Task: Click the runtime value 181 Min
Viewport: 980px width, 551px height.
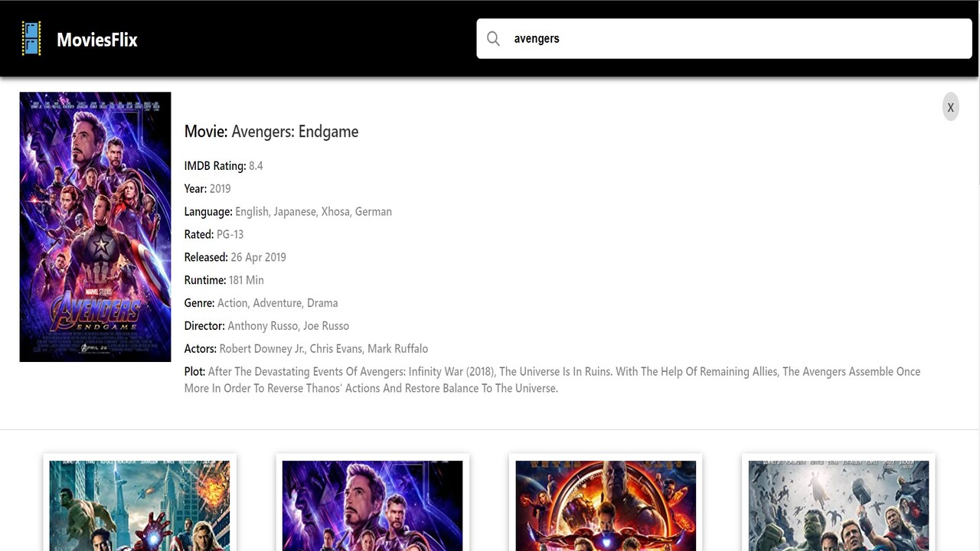Action: tap(246, 280)
